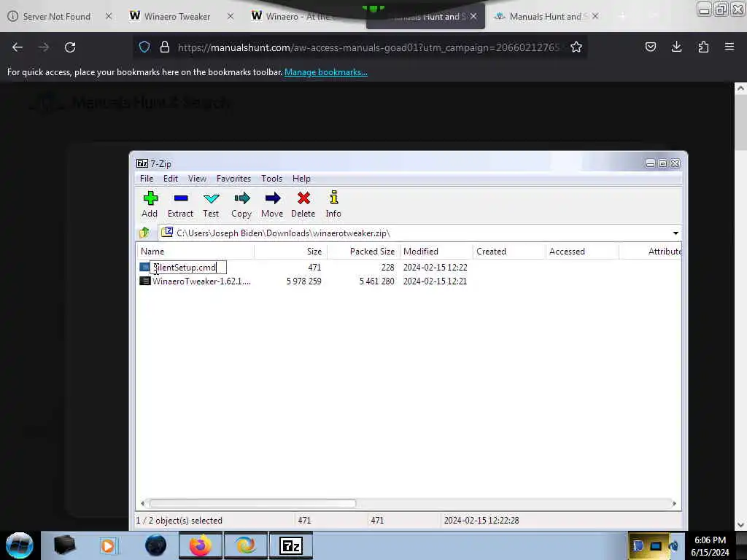Sort by the Created column header
The image size is (747, 560).
click(x=509, y=252)
